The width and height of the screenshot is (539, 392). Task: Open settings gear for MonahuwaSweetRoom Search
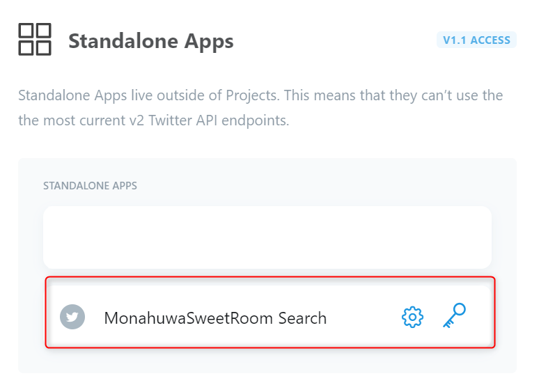pyautogui.click(x=412, y=317)
